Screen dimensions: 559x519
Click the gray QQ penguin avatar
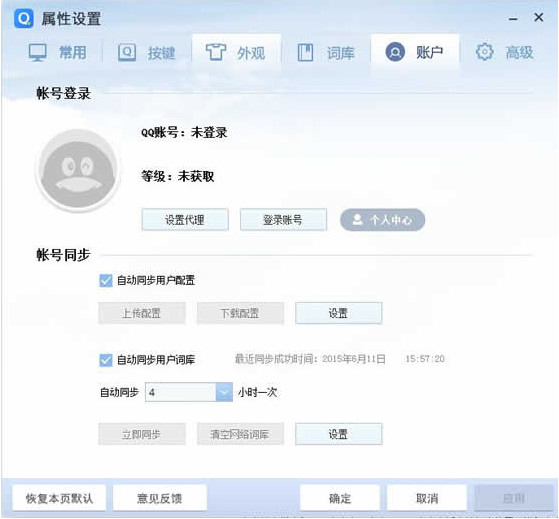click(78, 171)
